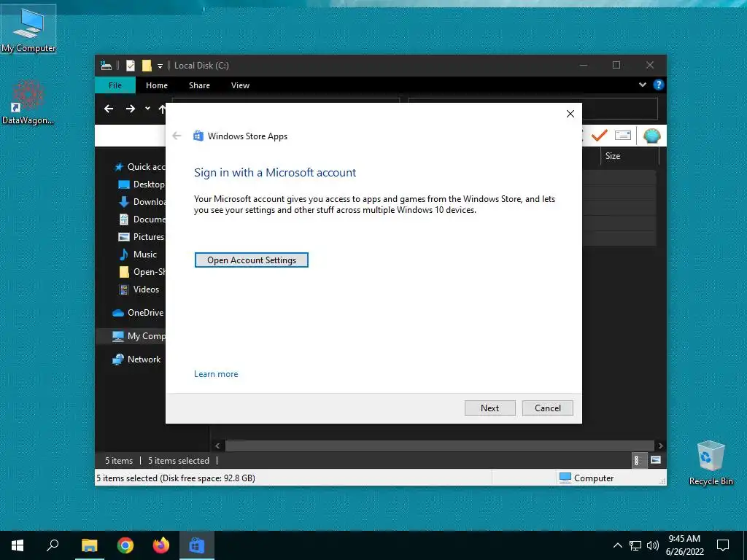This screenshot has width=747, height=560.
Task: Select My Computer desktop icon
Action: pyautogui.click(x=28, y=29)
